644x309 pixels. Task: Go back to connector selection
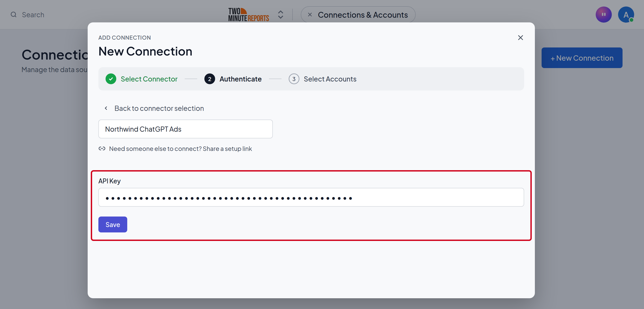click(154, 108)
